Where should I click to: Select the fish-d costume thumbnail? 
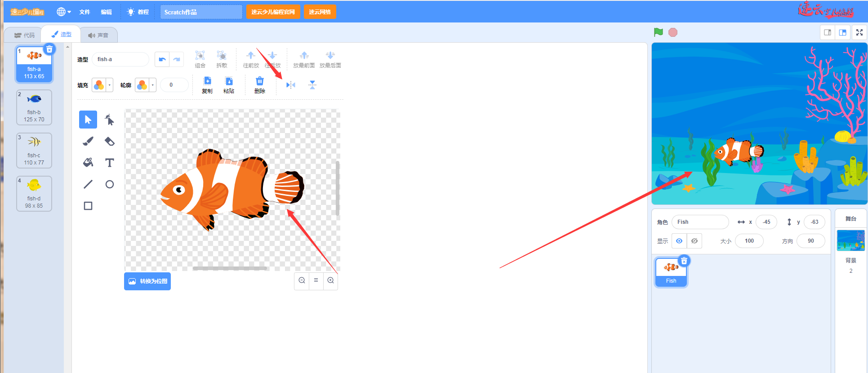click(34, 193)
